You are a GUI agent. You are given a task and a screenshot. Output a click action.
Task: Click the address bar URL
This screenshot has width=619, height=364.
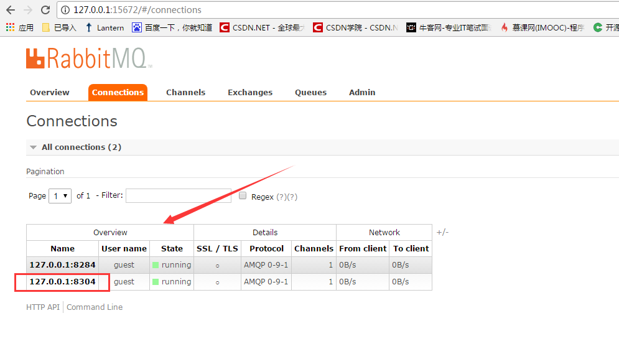137,10
